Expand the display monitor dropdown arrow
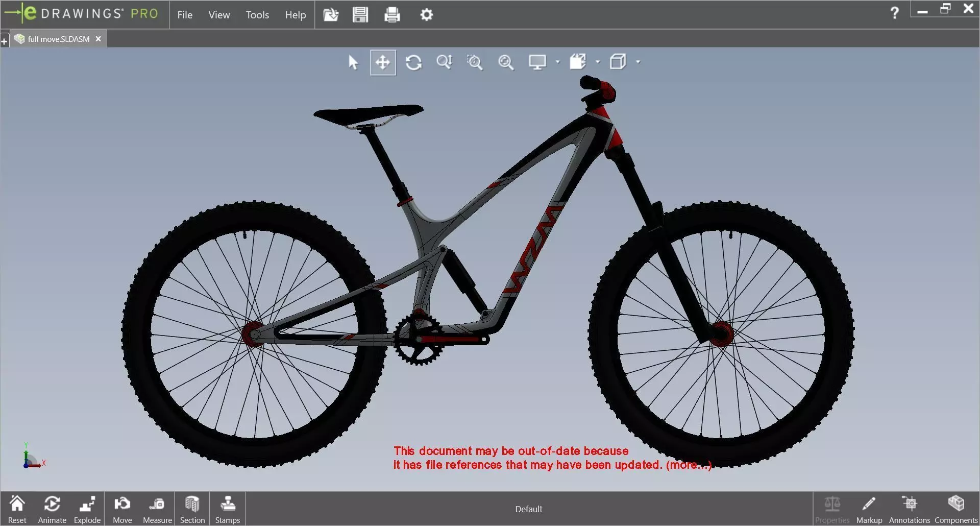This screenshot has width=980, height=526. click(x=557, y=62)
